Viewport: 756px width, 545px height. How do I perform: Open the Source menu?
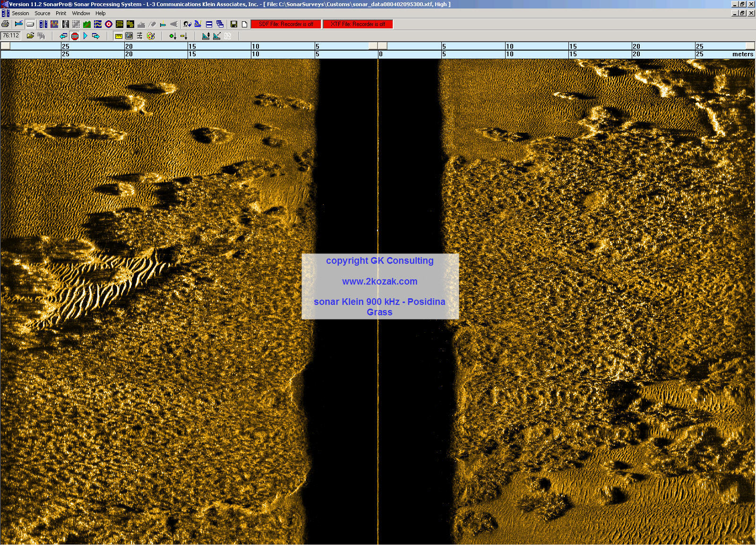pyautogui.click(x=43, y=13)
